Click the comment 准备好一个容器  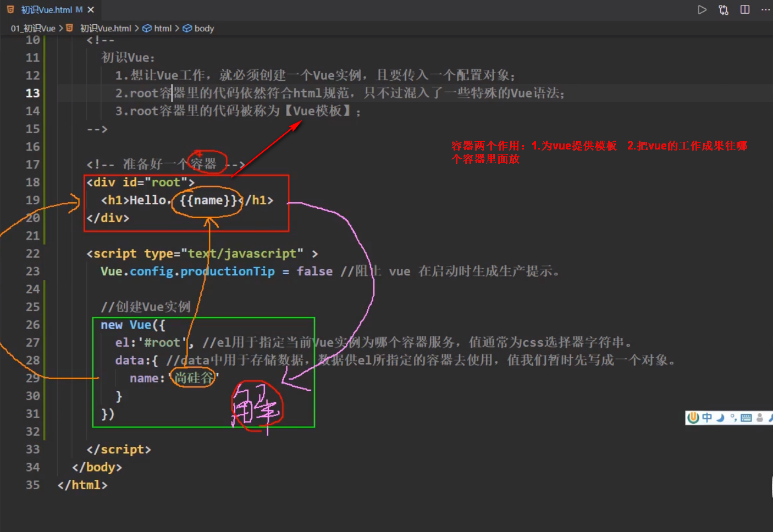click(165, 164)
